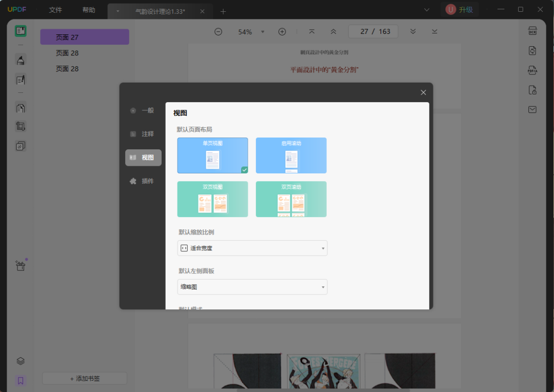554x392 pixels.
Task: Choose single page view layout card
Action: (x=213, y=155)
